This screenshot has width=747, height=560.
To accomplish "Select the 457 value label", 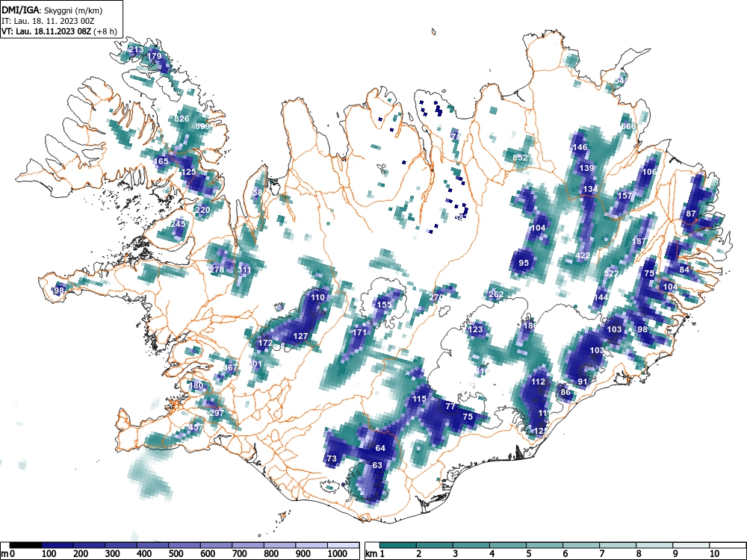I will click(196, 428).
